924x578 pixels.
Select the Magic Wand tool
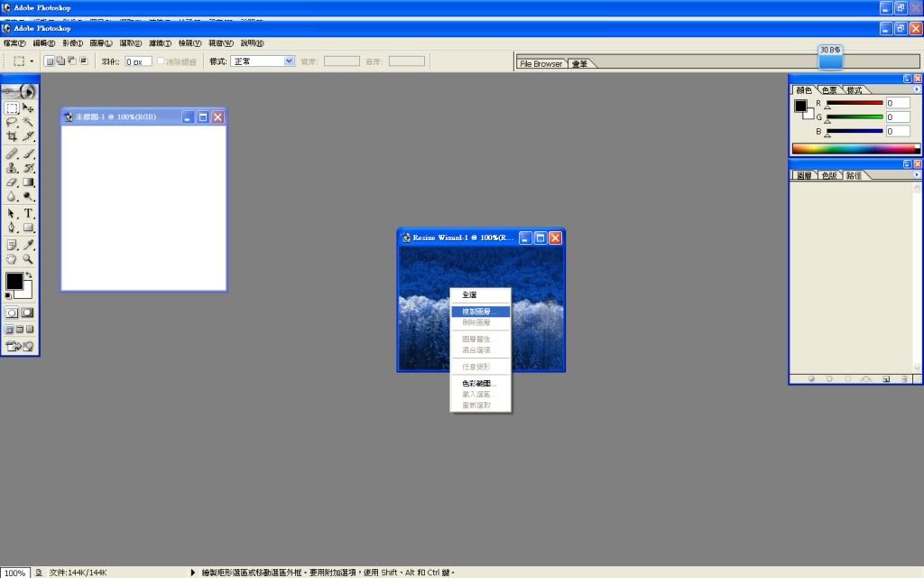click(x=29, y=122)
